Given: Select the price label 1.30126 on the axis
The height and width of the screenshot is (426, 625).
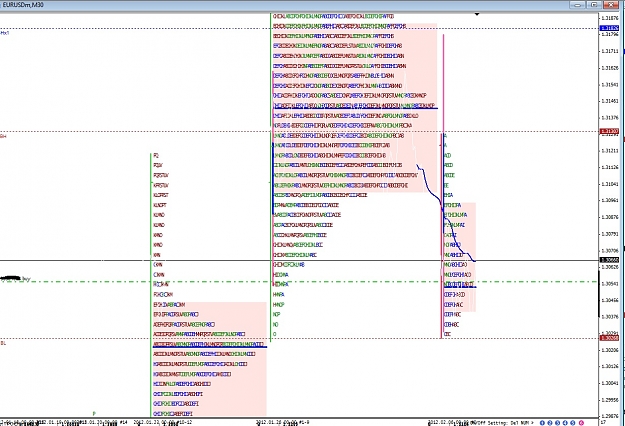Looking at the screenshot, I should pos(610,366).
